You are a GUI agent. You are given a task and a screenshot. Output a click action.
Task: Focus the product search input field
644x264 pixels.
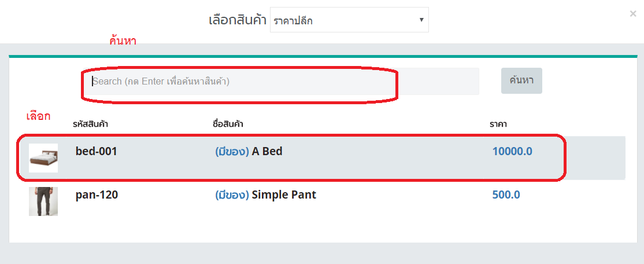coord(279,82)
